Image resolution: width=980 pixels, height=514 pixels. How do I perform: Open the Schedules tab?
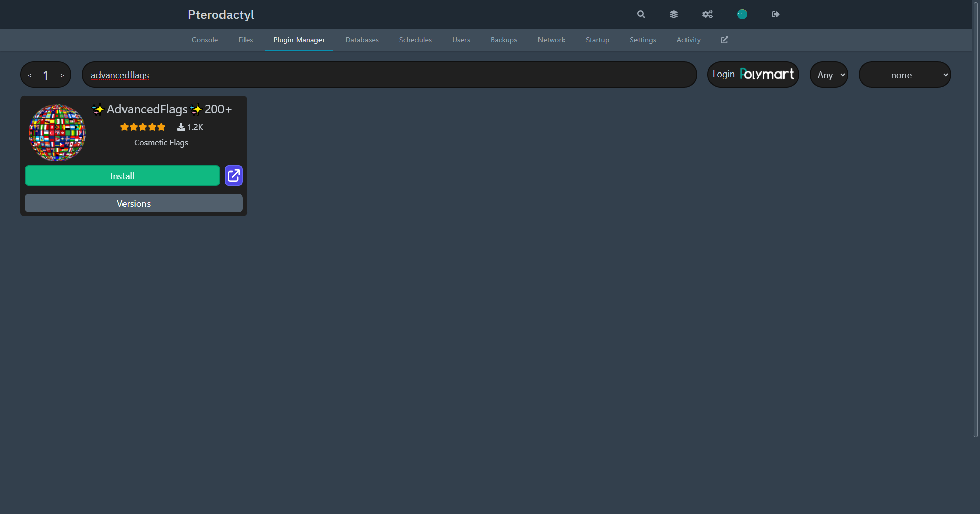click(x=415, y=40)
